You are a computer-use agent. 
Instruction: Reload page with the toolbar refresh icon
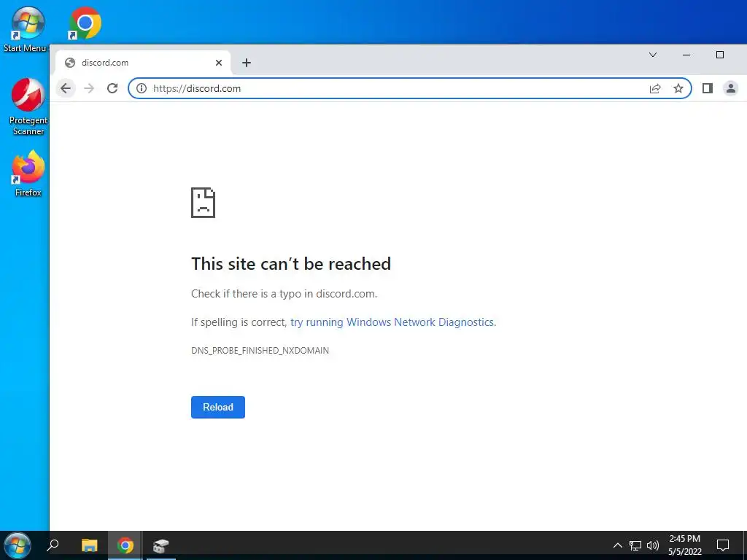pos(112,88)
